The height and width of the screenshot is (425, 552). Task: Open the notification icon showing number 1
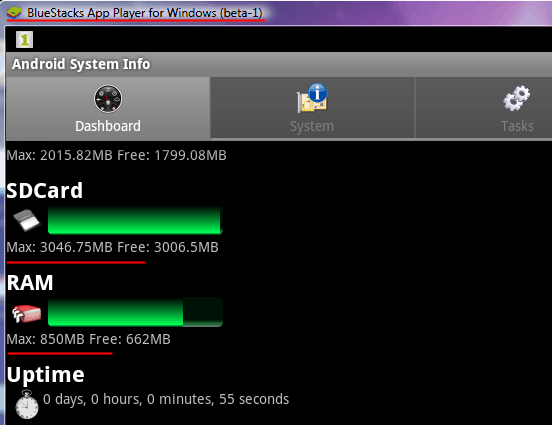(24, 39)
